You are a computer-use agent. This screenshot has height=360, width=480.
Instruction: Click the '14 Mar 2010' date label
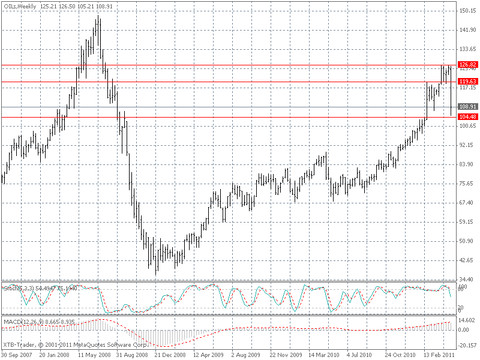[x=324, y=354]
